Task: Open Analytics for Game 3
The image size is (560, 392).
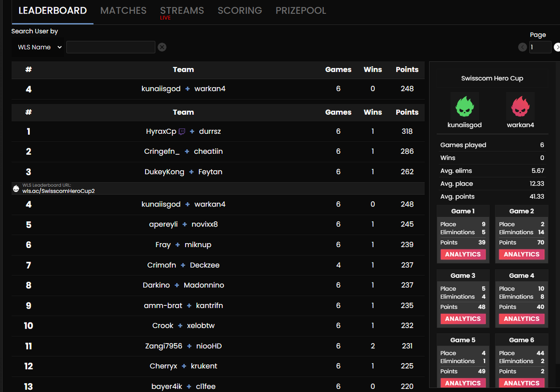Action: pos(463,319)
